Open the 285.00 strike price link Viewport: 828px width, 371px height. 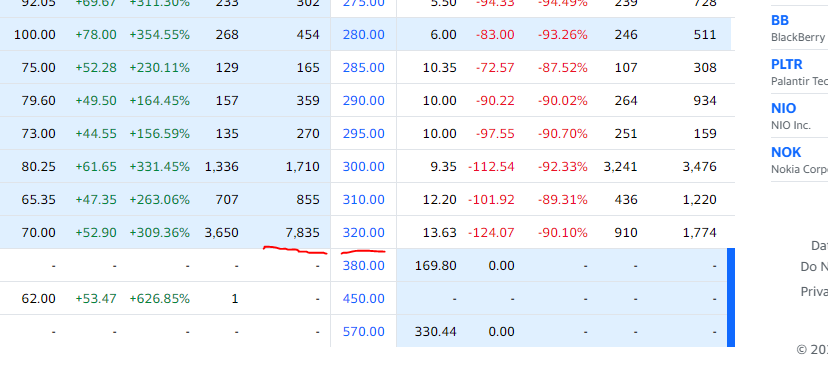pos(363,68)
